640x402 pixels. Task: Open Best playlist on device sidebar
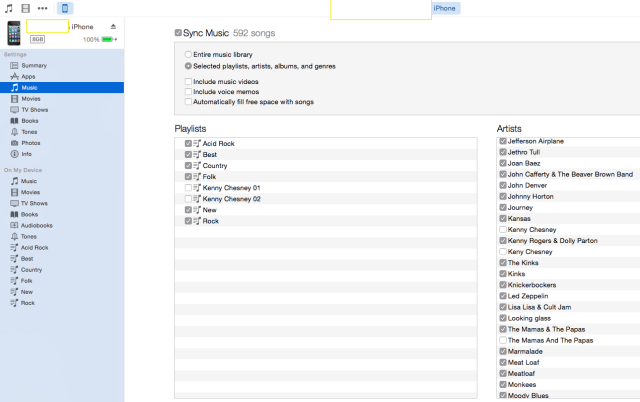point(62,258)
